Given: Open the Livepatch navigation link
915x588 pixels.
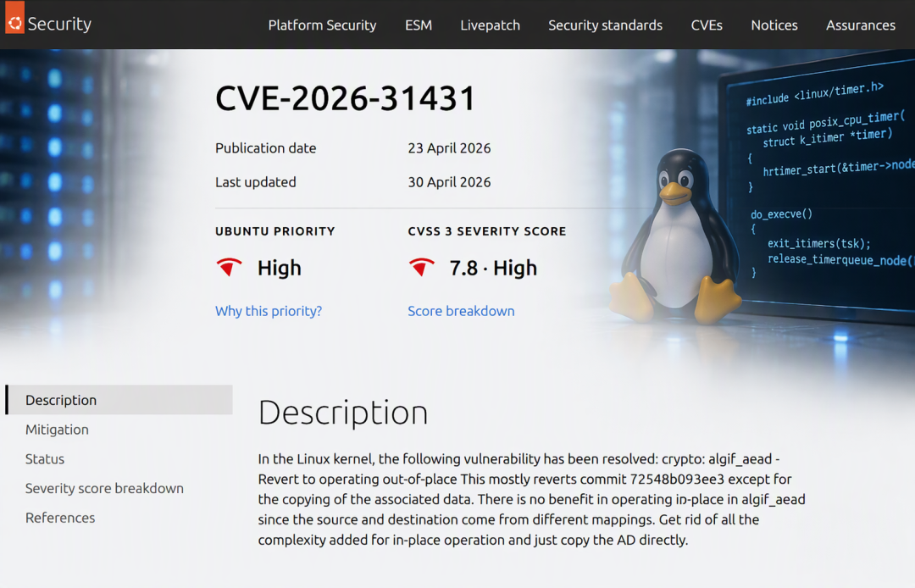Looking at the screenshot, I should click(x=491, y=25).
